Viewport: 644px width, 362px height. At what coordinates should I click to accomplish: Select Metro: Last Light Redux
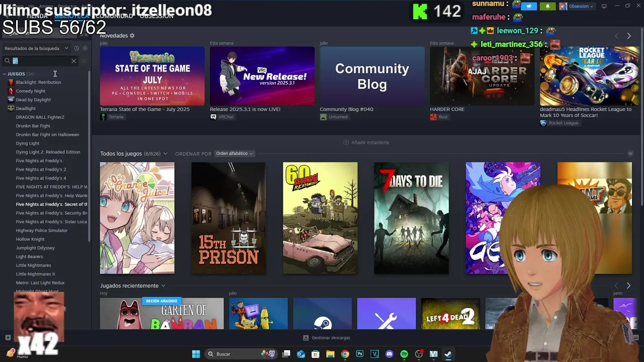(x=40, y=283)
